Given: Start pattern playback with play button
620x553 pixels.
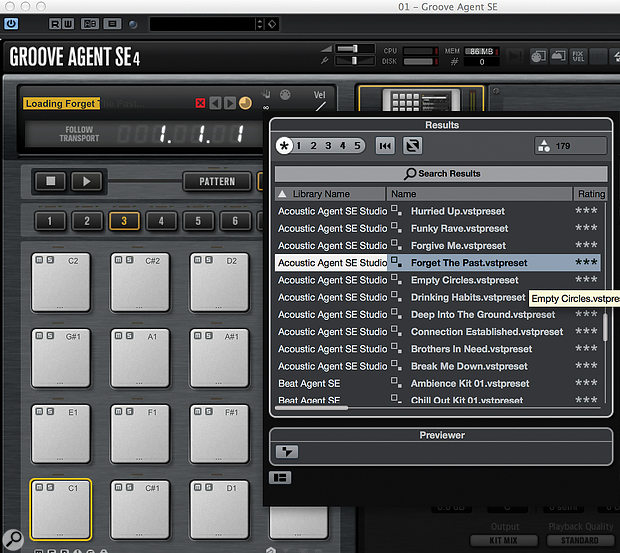Looking at the screenshot, I should coord(87,181).
